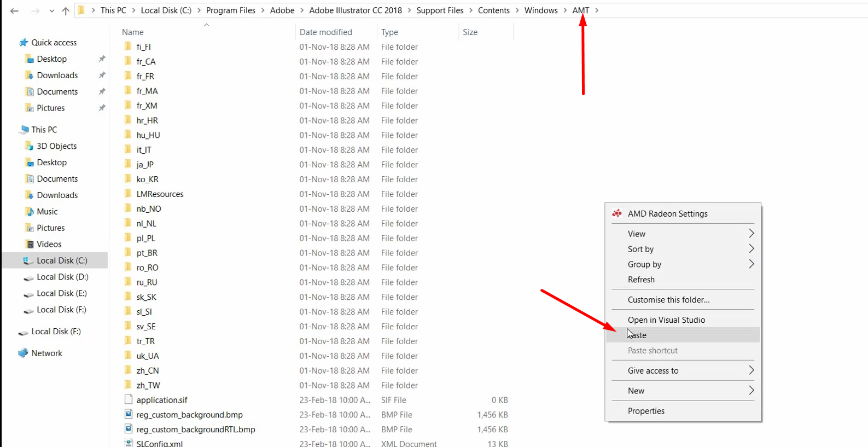This screenshot has width=868, height=447.
Task: Click the Videos folder icon
Action: pos(30,245)
